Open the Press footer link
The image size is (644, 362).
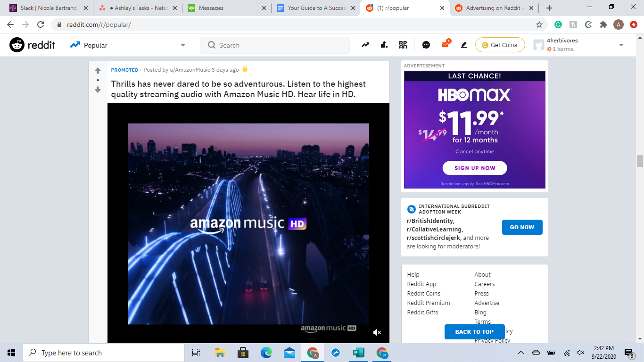(481, 294)
